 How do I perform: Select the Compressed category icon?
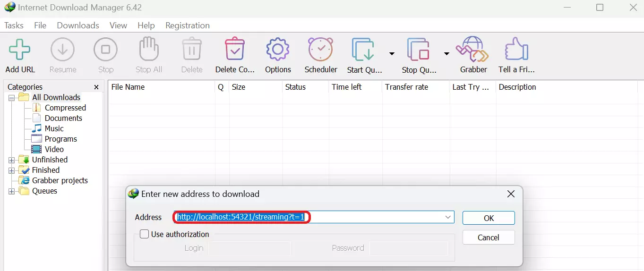[x=36, y=108]
